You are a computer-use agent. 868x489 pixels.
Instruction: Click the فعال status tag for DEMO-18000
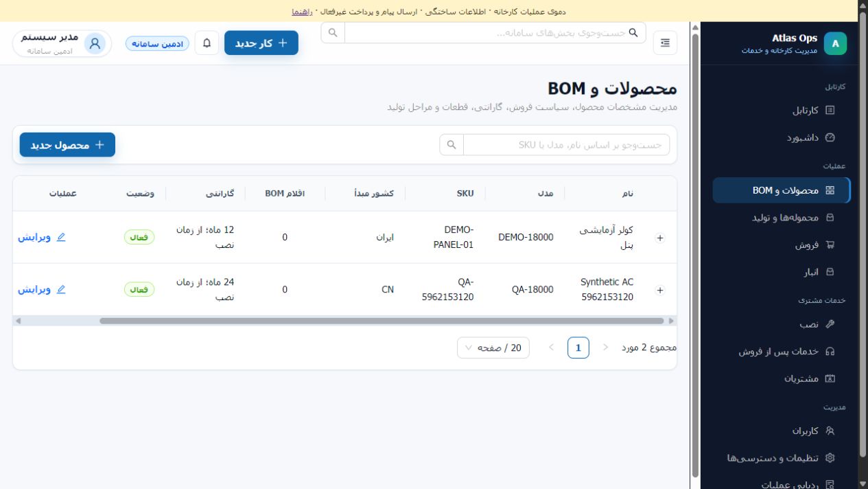point(139,237)
